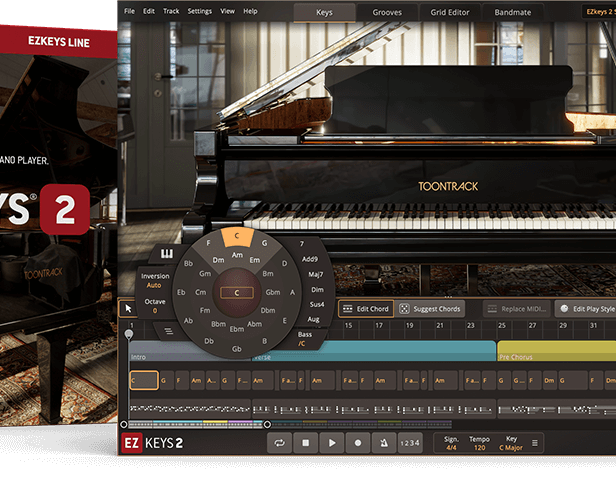Click the Tempo 120 value
Viewport: 616px width, 488px height.
coord(479,448)
